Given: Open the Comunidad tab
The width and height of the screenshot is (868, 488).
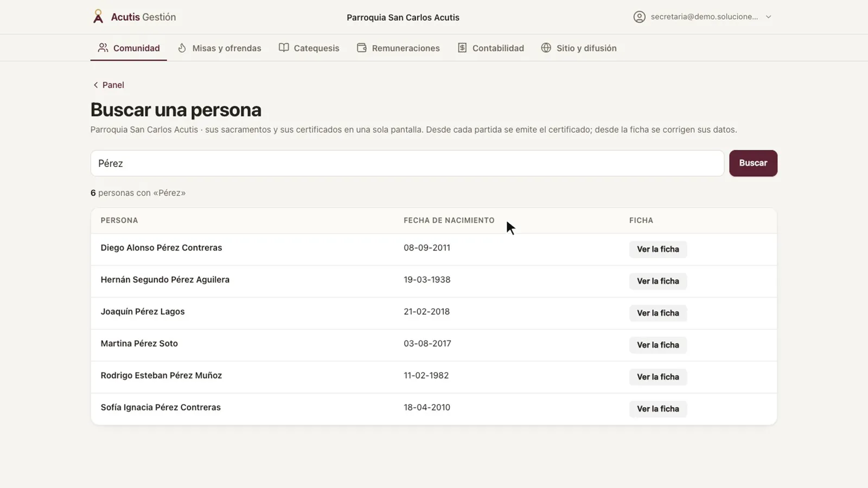Looking at the screenshot, I should [129, 48].
